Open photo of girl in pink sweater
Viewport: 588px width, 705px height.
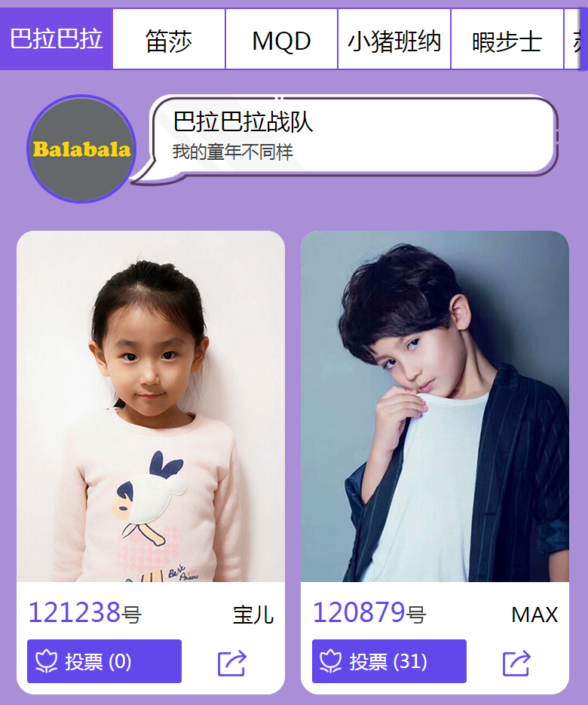151,406
